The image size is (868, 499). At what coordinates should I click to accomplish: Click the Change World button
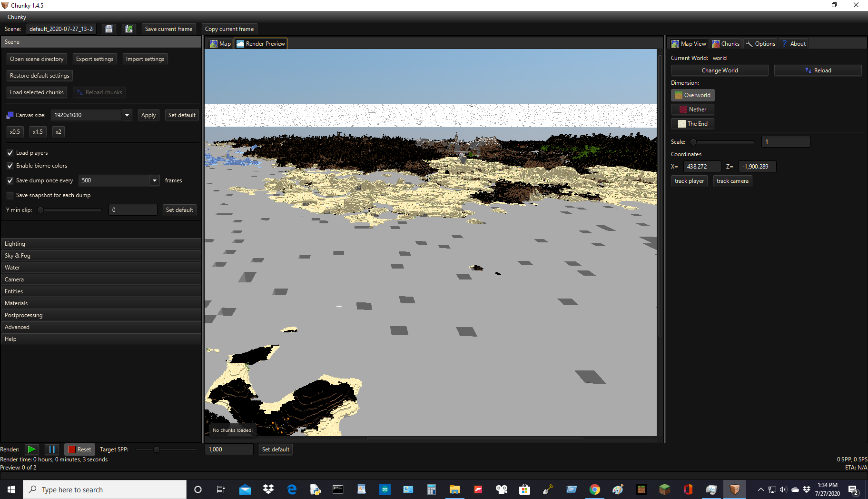(x=719, y=70)
